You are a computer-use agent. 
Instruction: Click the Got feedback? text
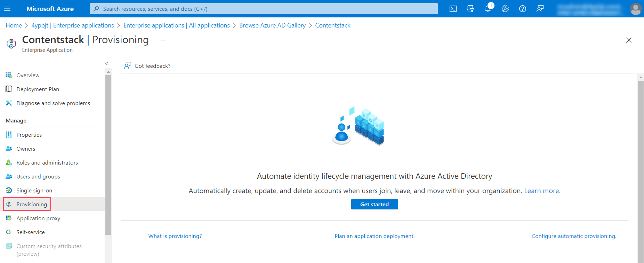tap(152, 66)
